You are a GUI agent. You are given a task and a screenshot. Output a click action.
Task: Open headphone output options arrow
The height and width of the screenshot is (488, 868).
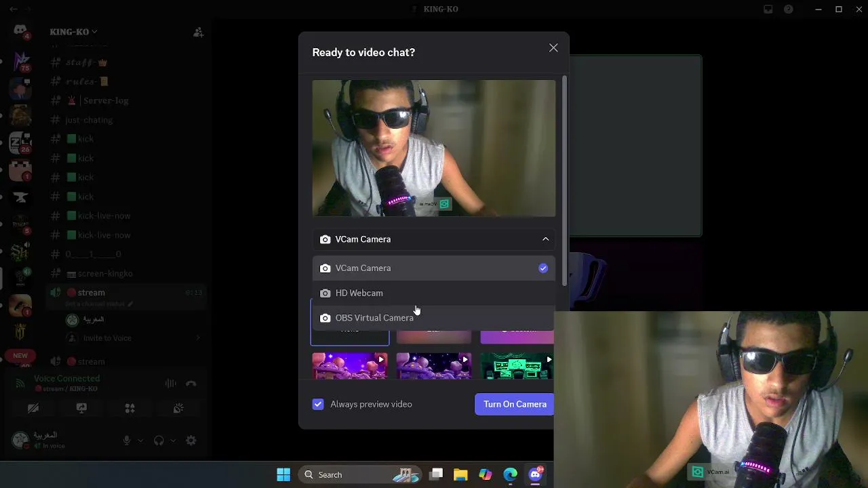point(173,441)
